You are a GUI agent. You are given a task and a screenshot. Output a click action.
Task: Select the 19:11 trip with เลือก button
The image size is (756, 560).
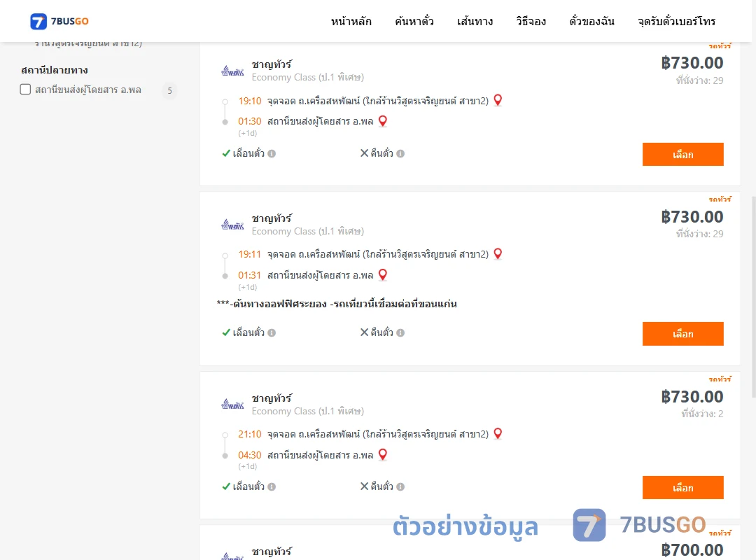682,334
